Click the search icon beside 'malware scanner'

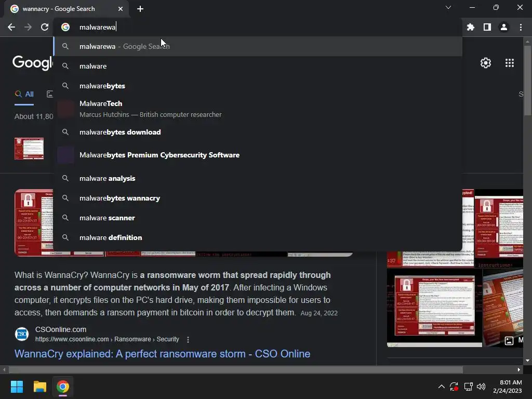(x=65, y=218)
